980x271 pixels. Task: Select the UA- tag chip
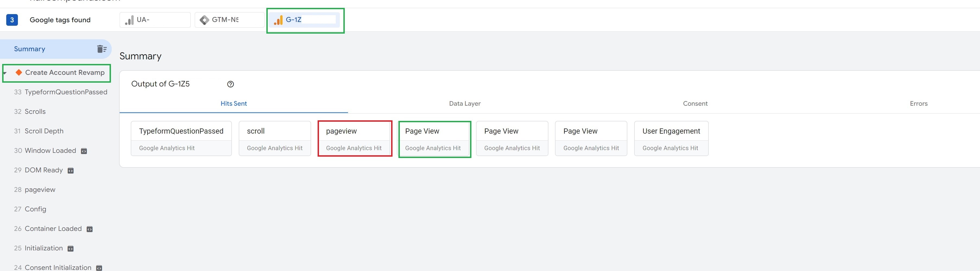click(155, 20)
